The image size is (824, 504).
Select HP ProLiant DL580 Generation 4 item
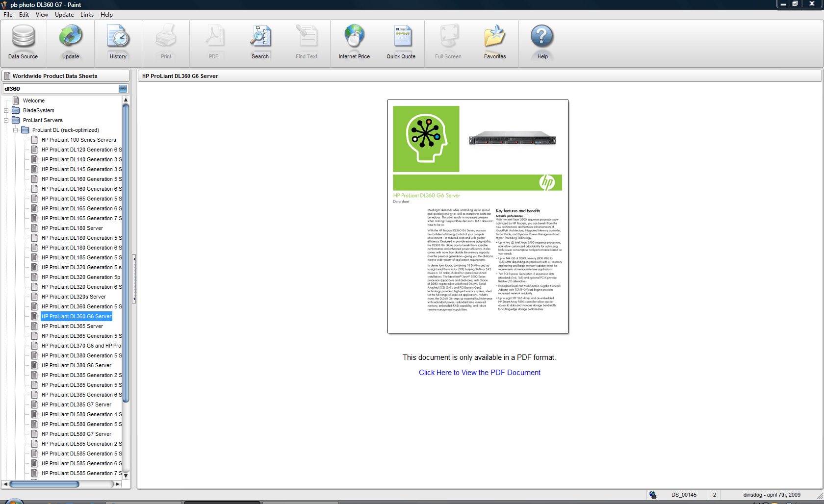coord(81,414)
